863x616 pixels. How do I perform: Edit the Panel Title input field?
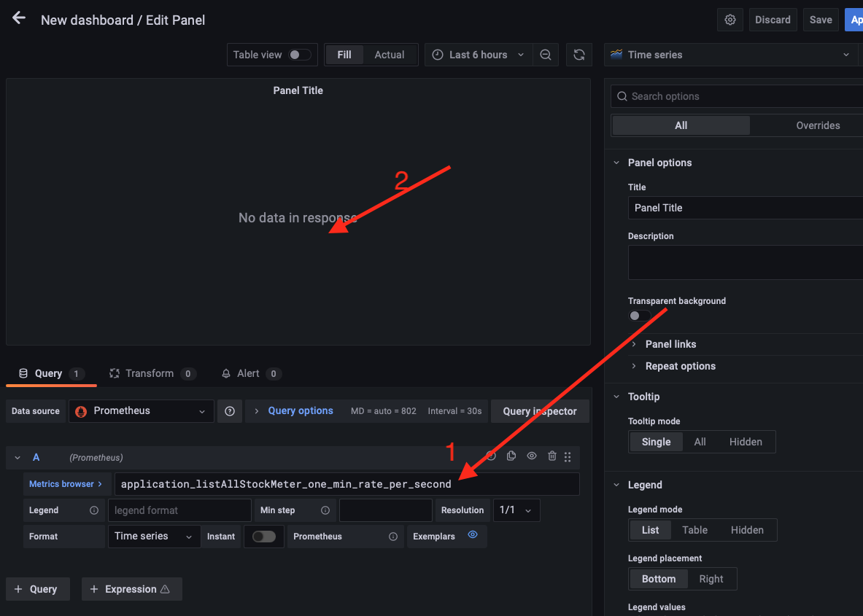[746, 208]
